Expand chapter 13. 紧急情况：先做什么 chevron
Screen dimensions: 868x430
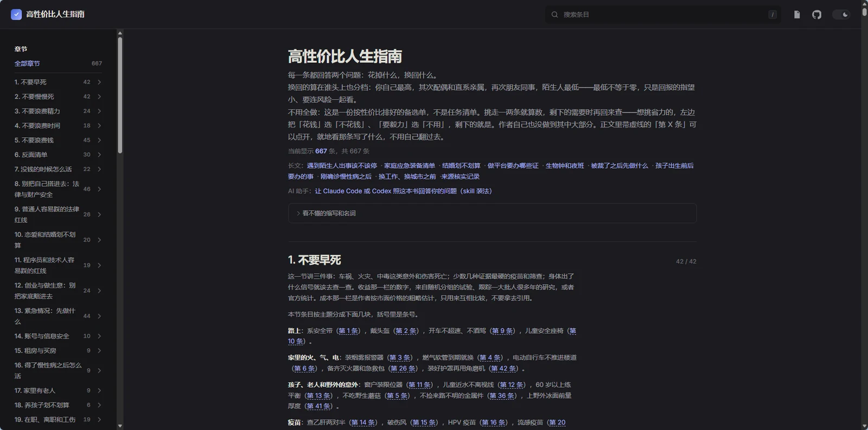[x=99, y=316]
